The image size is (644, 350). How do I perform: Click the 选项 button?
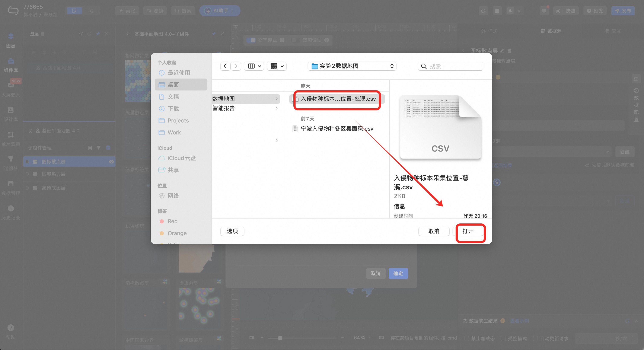(x=232, y=231)
